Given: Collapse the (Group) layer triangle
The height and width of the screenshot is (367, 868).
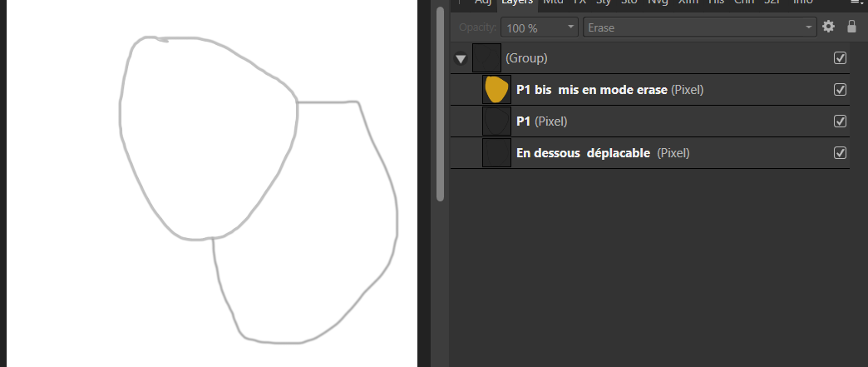Looking at the screenshot, I should [461, 58].
